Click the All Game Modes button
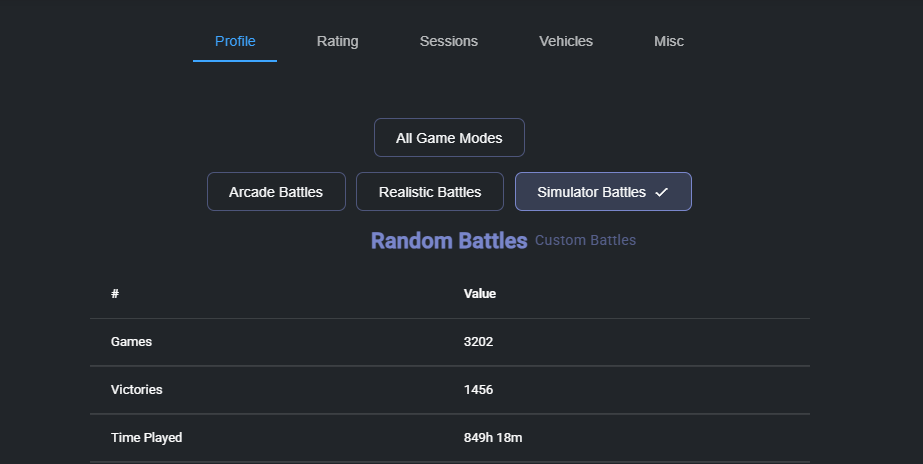 point(449,138)
